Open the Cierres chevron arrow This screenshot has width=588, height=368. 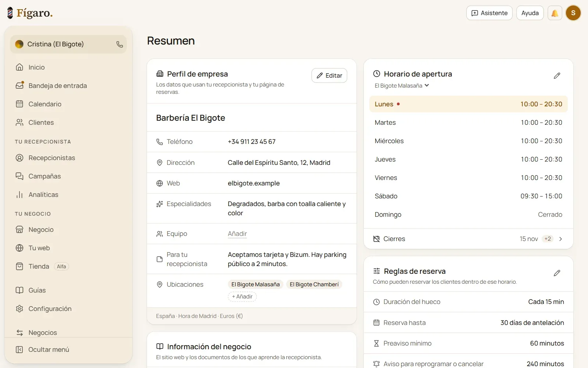pyautogui.click(x=560, y=239)
